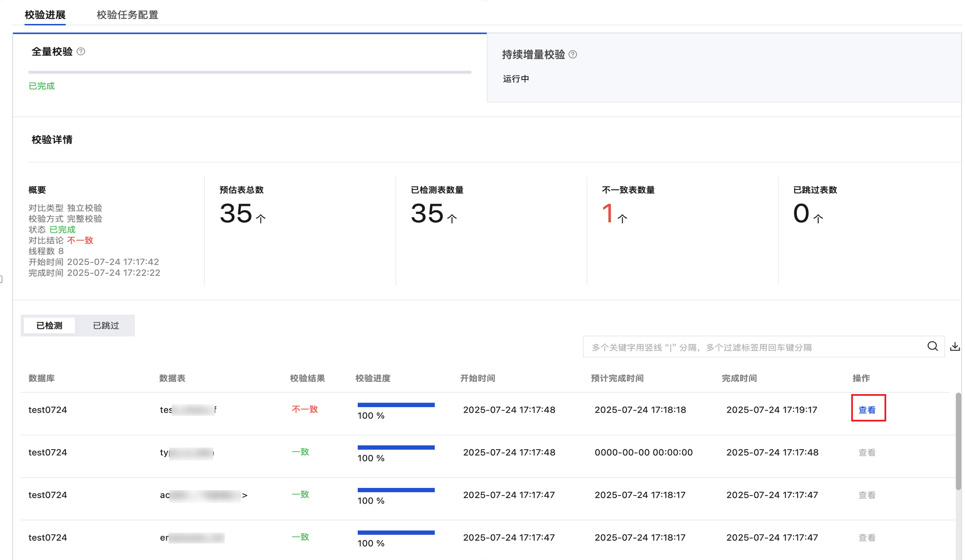Click 查看 in second table row

pyautogui.click(x=867, y=453)
